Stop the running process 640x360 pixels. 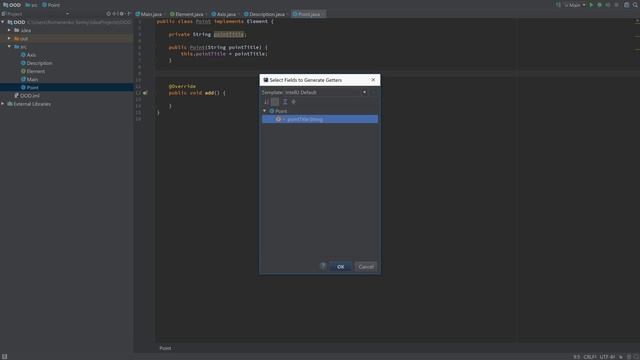[616, 5]
